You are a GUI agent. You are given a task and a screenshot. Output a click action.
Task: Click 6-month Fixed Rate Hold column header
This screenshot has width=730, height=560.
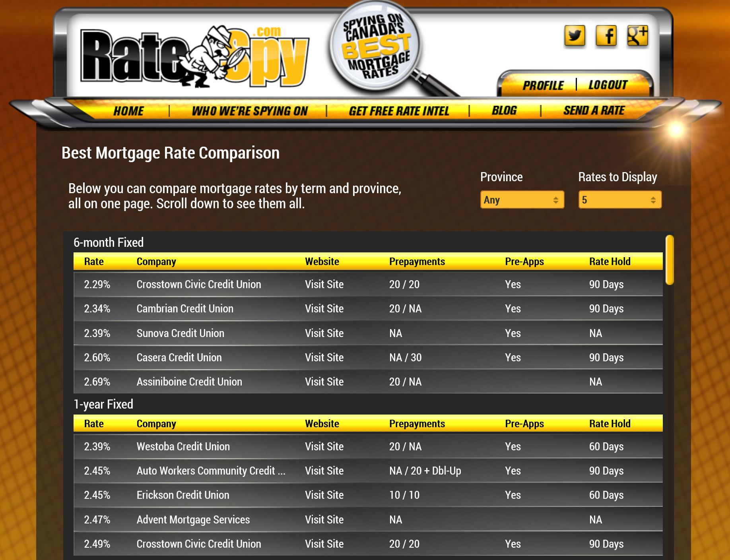tap(610, 262)
